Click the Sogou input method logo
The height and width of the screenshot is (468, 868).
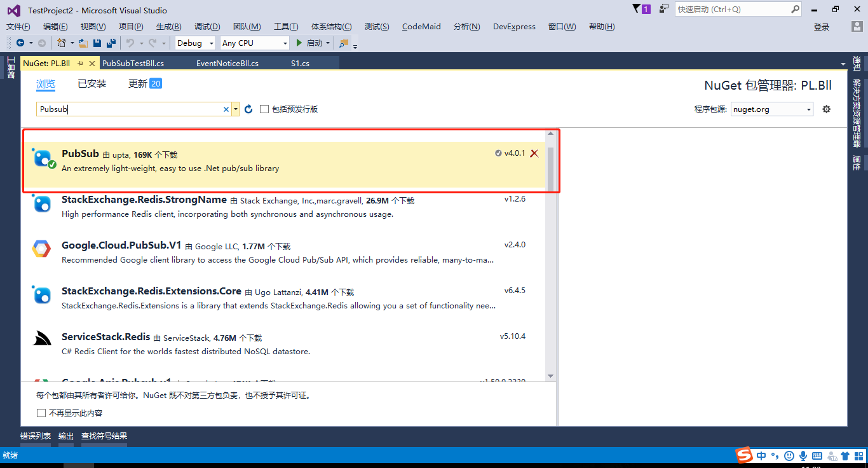tap(744, 455)
